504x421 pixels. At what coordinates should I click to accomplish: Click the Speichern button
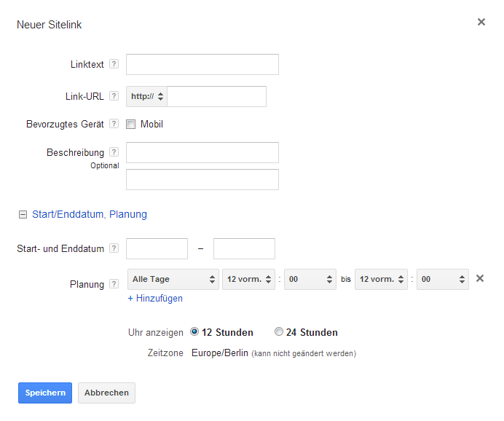click(45, 393)
